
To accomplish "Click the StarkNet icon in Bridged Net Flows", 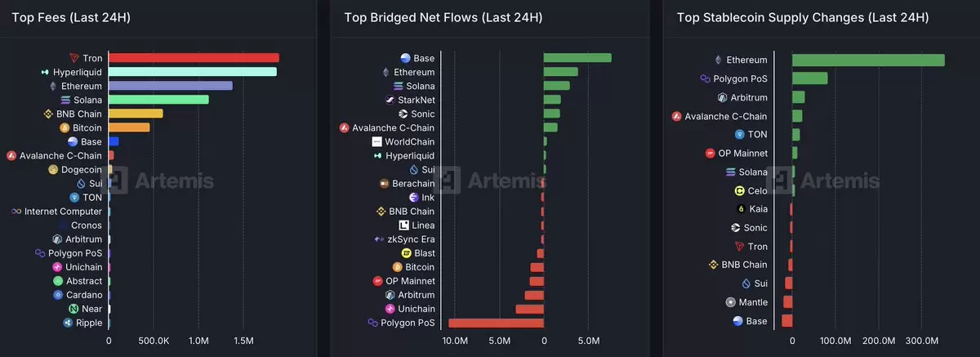I will pos(390,100).
